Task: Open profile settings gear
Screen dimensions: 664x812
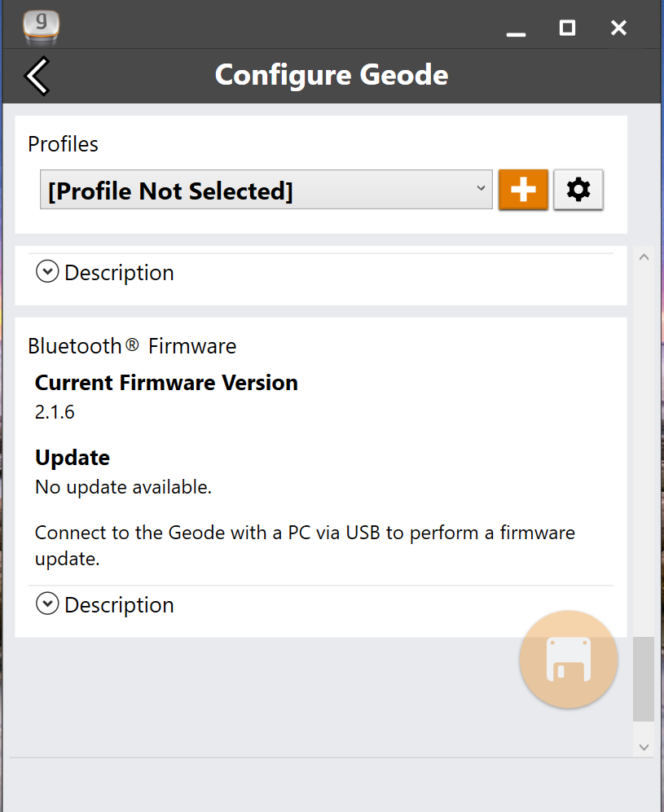Action: 578,190
